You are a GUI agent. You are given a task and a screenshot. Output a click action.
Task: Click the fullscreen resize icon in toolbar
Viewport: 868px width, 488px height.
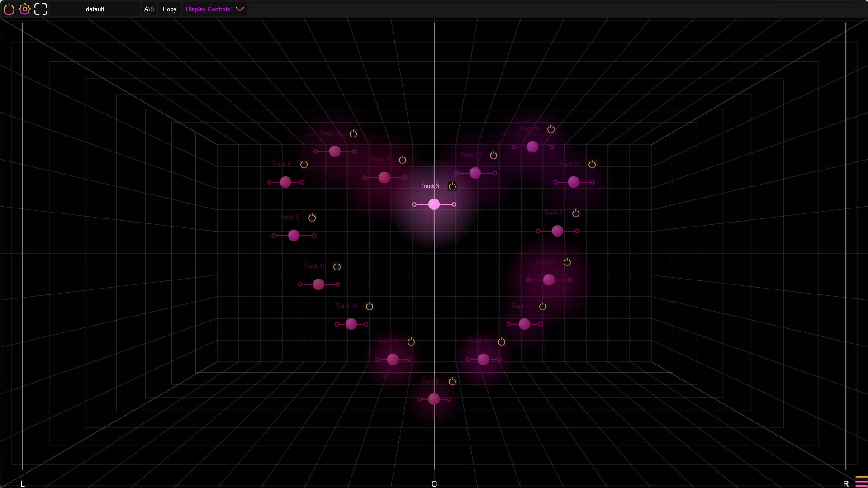[41, 9]
